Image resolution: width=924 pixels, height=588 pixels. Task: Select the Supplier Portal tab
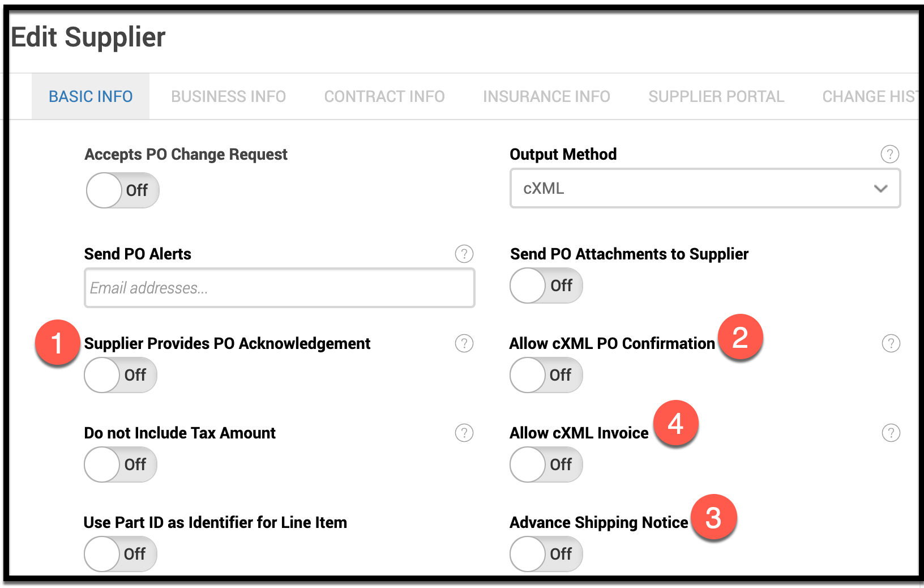[x=716, y=97]
